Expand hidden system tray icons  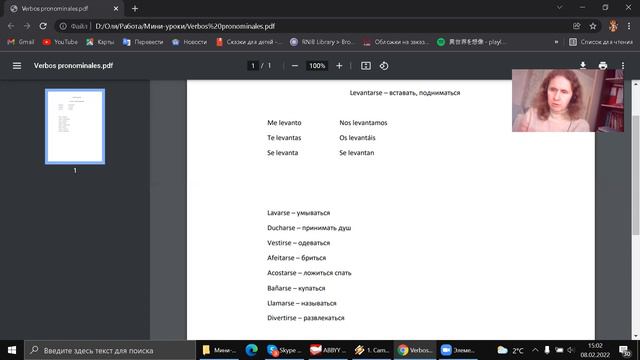[535, 350]
